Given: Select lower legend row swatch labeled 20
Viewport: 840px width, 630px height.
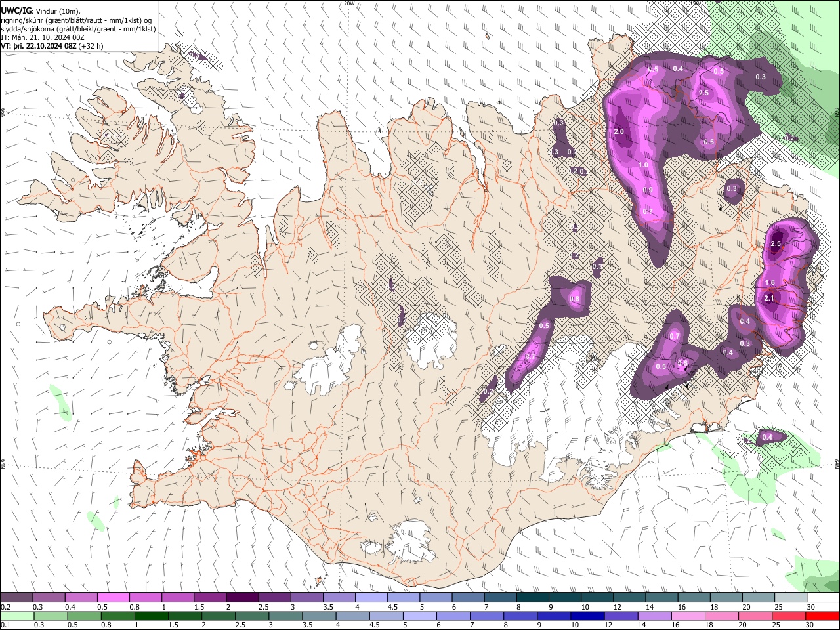Looking at the screenshot, I should (756, 616).
